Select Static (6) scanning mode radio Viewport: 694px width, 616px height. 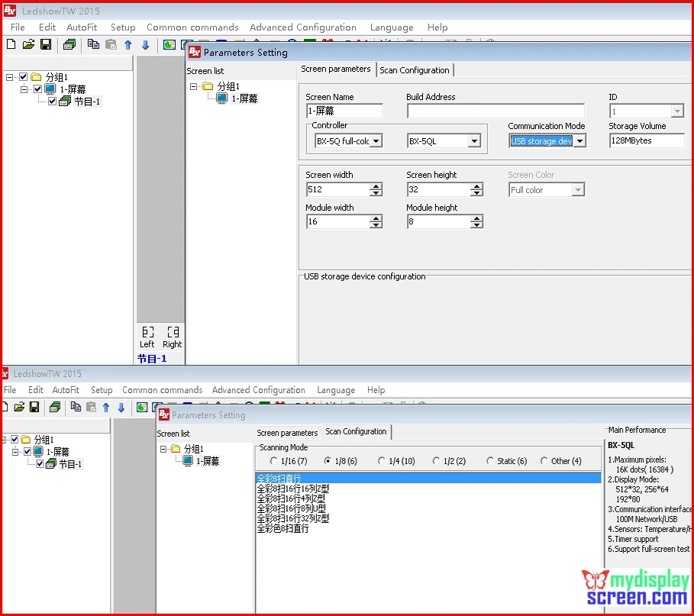pyautogui.click(x=490, y=461)
